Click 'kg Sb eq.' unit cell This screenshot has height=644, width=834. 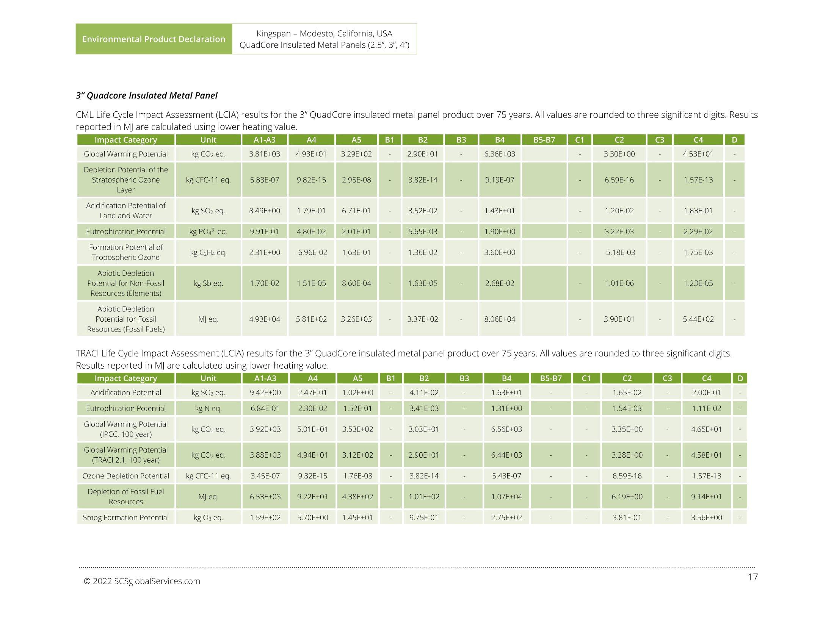[x=208, y=283]
